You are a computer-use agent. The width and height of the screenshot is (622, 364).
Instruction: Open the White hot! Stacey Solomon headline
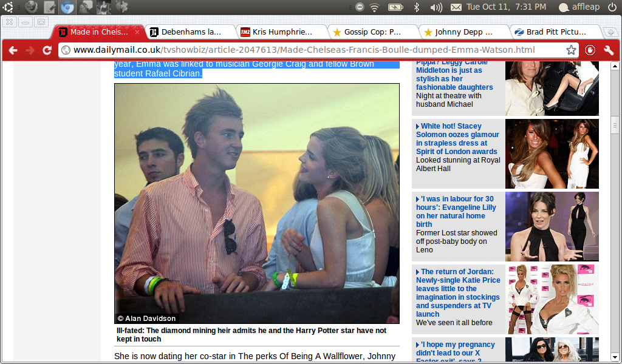point(458,139)
